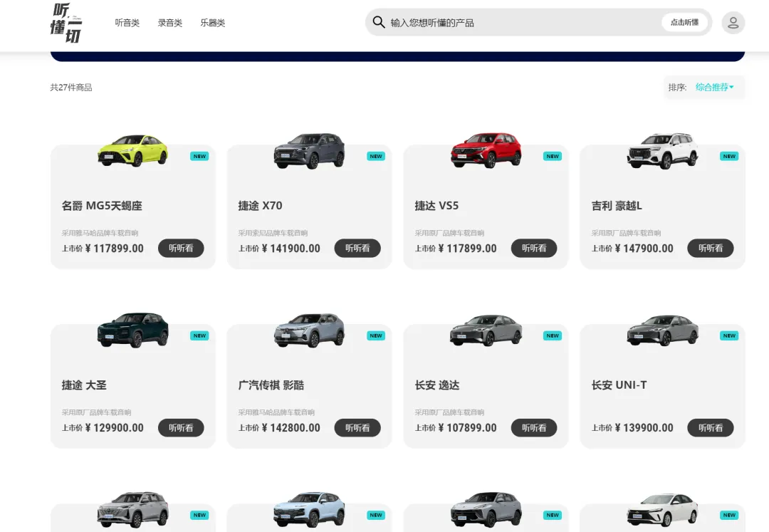This screenshot has height=532, width=769.
Task: Click the price ¥ 141900.00
Action: click(291, 249)
